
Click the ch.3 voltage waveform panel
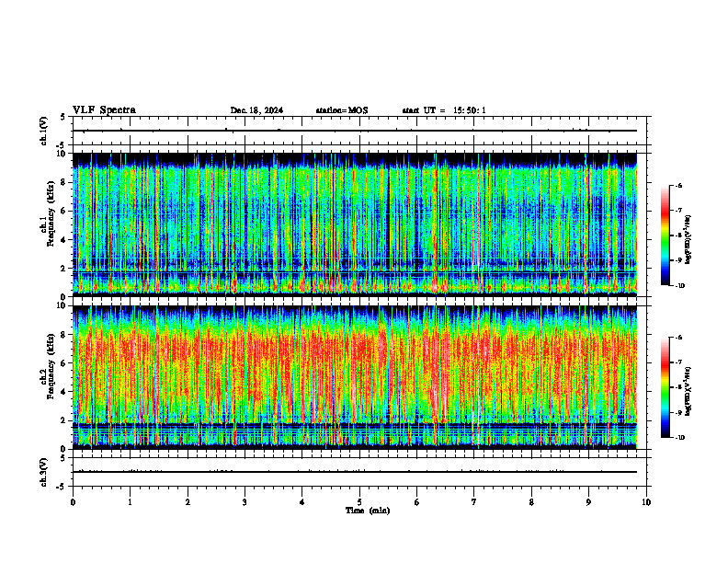coord(359,472)
